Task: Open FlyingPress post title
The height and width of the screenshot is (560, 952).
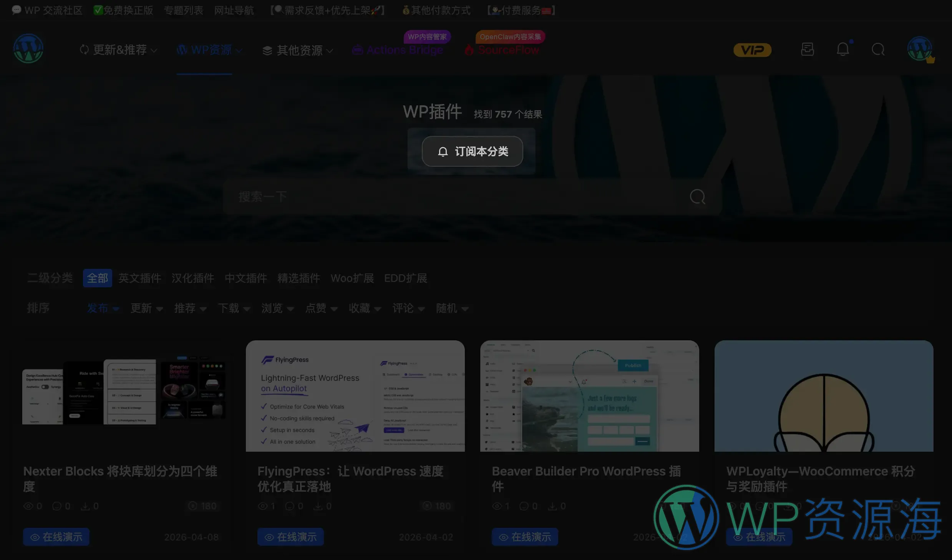Action: tap(351, 479)
